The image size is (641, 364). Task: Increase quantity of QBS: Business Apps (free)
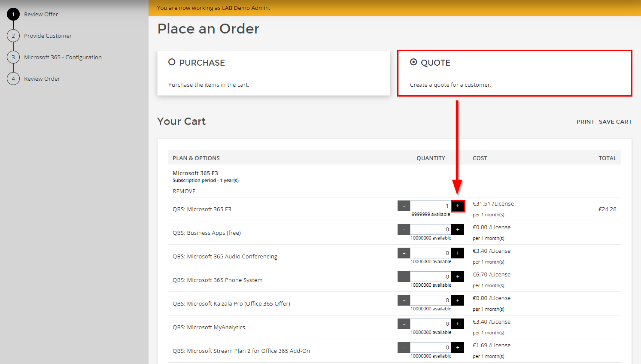click(458, 230)
